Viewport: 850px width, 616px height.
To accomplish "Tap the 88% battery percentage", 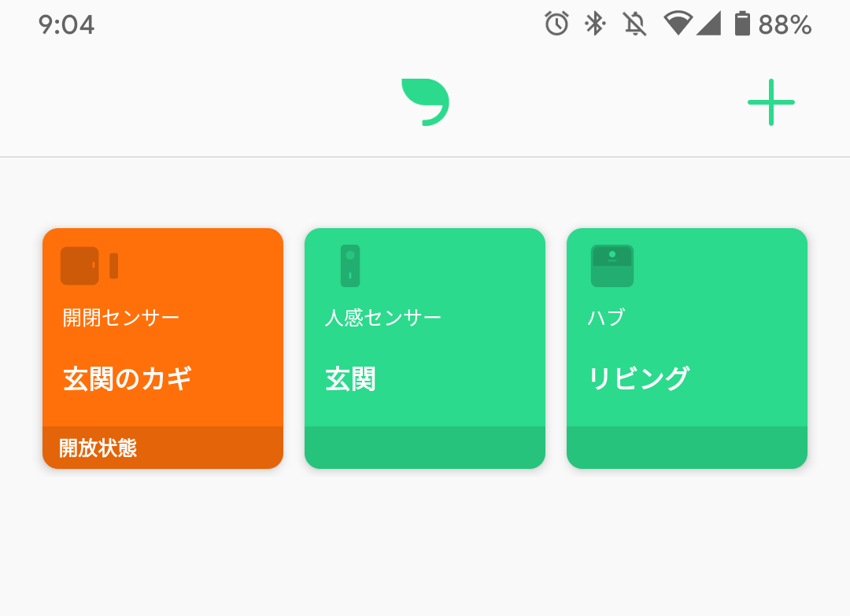I will pyautogui.click(x=785, y=24).
